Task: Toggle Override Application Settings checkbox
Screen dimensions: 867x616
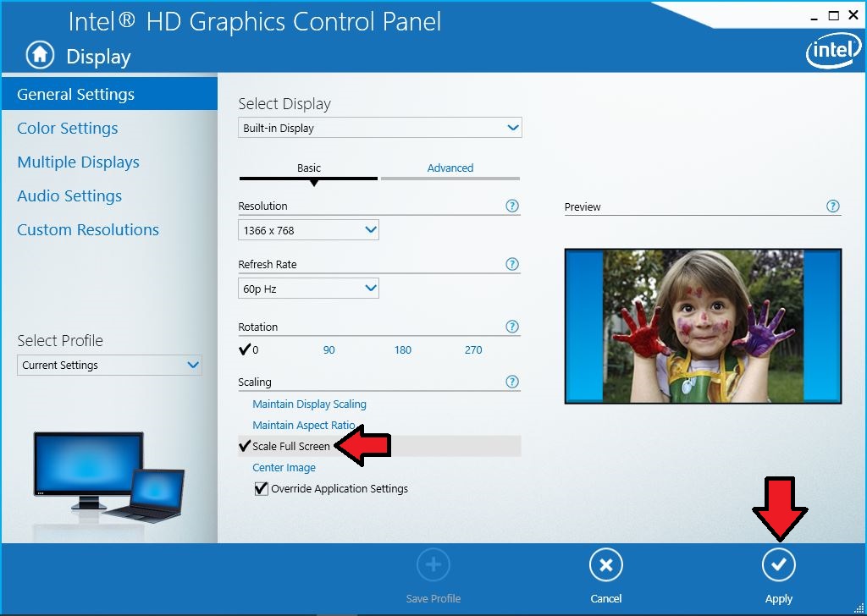Action: 261,488
